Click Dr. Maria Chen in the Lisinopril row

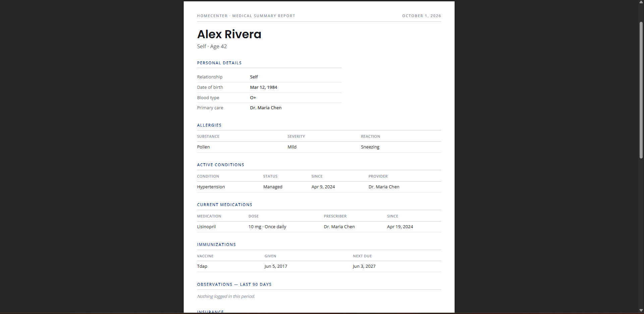point(339,227)
